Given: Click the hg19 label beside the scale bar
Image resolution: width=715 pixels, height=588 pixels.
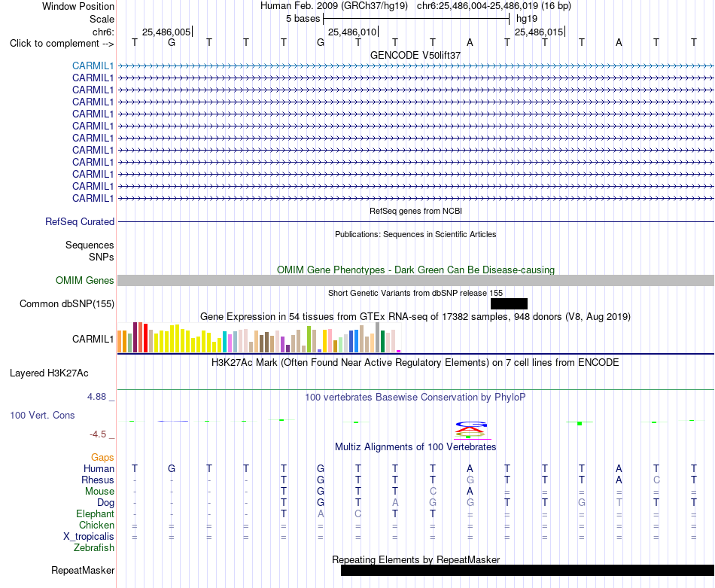Looking at the screenshot, I should coord(527,19).
